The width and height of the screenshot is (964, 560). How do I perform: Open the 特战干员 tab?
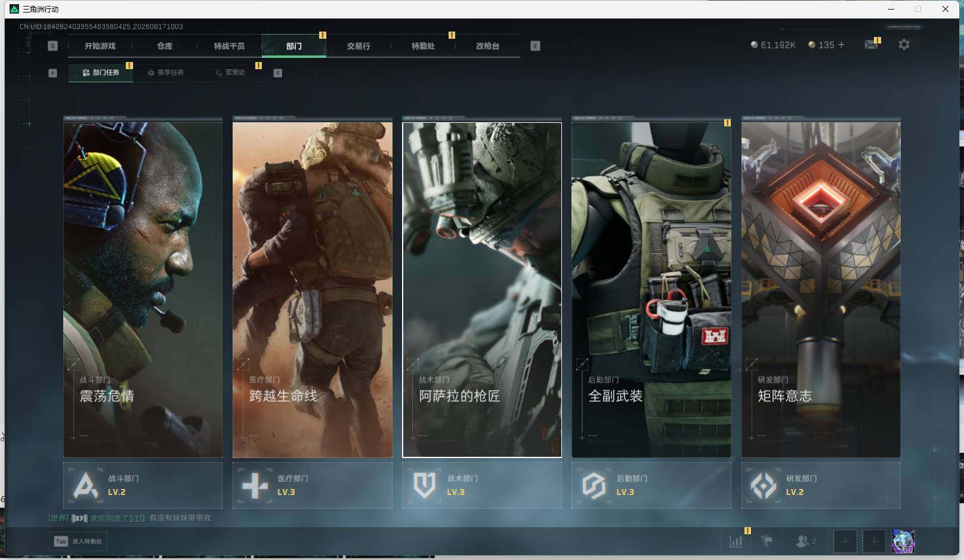(229, 46)
